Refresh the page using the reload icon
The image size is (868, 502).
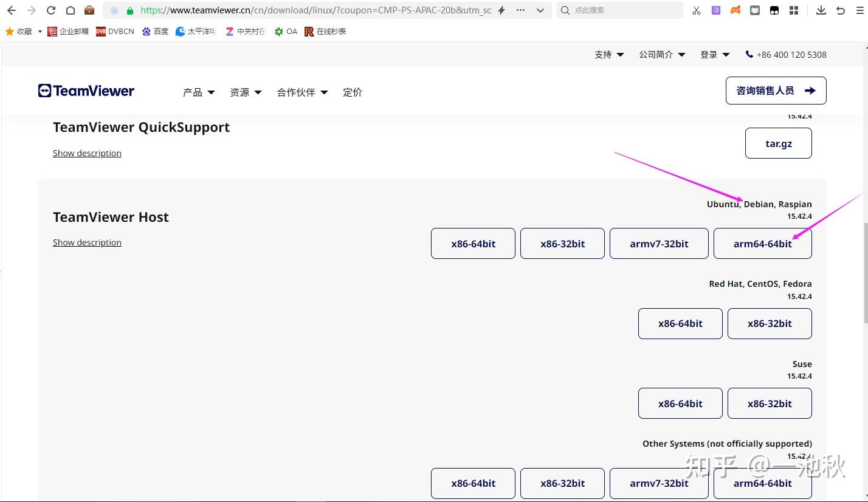[50, 10]
